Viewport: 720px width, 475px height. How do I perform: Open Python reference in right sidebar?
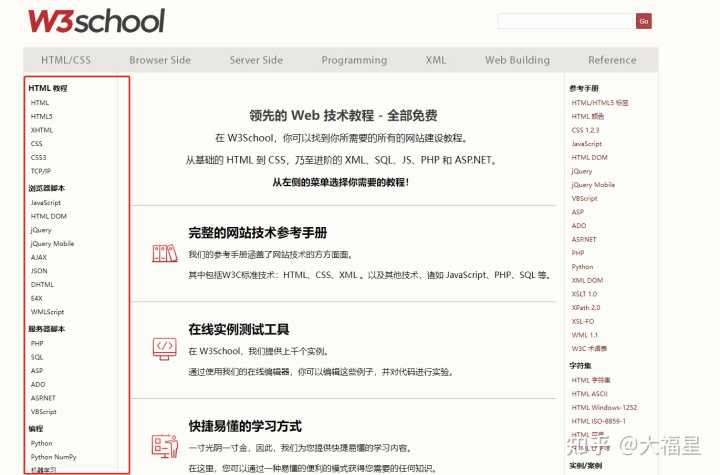[582, 266]
